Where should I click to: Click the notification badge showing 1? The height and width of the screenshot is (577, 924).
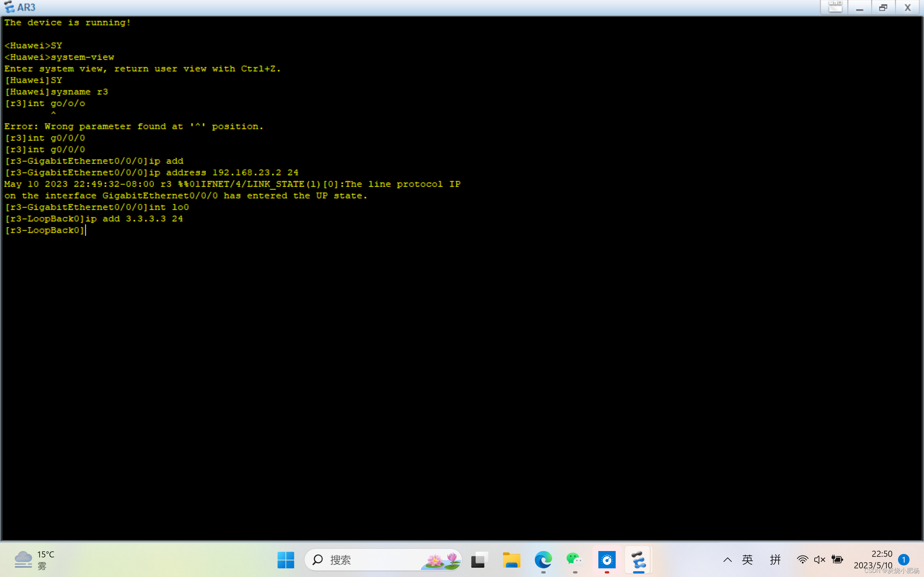pos(903,559)
